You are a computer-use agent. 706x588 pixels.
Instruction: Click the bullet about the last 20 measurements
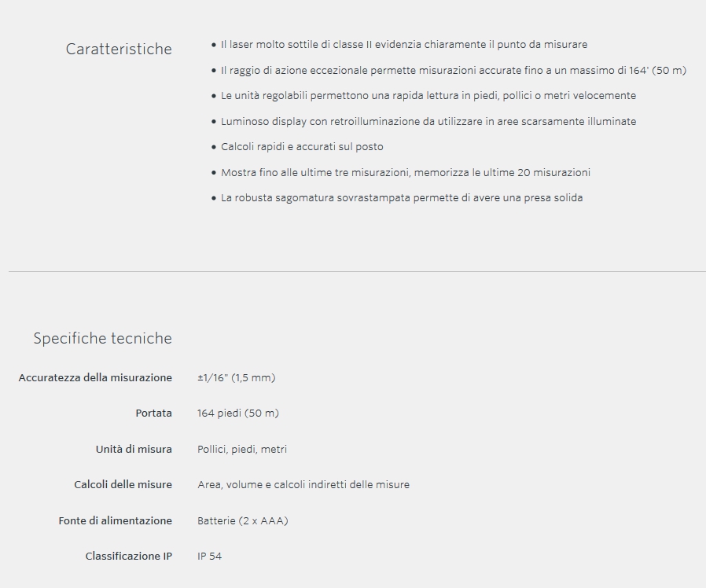pos(405,173)
